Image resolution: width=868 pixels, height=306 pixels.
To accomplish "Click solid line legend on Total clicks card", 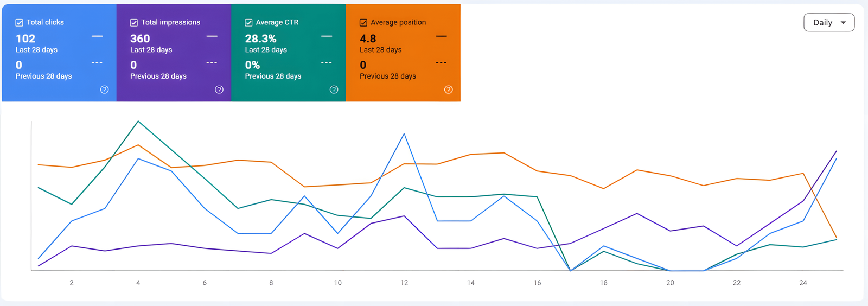I will (x=97, y=36).
